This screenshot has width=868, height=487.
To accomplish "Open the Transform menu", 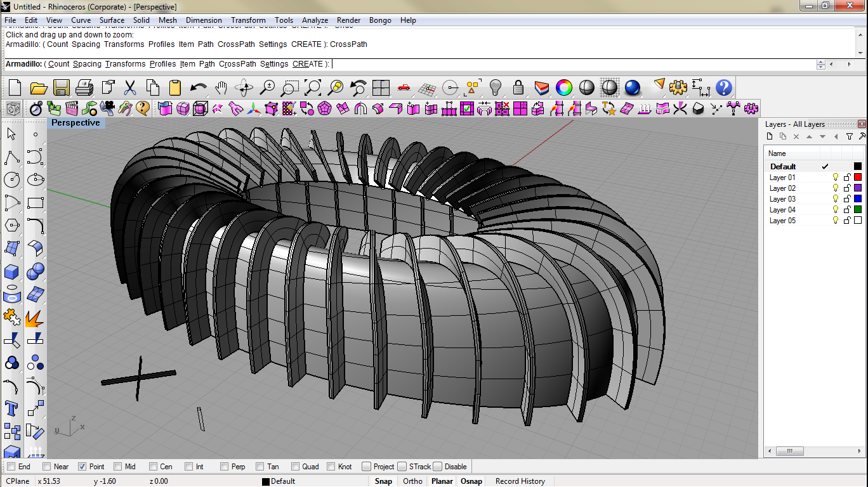I will [248, 20].
